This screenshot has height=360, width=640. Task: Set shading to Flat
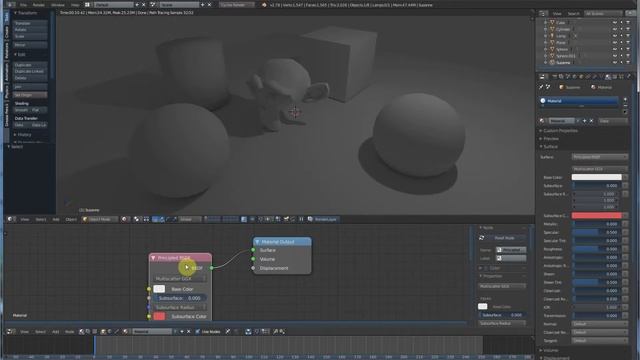[38, 110]
